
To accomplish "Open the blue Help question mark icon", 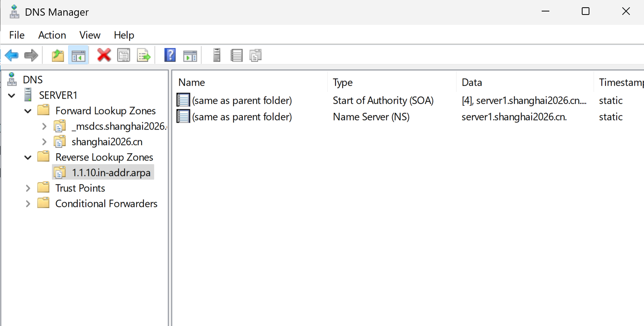I will pos(170,55).
